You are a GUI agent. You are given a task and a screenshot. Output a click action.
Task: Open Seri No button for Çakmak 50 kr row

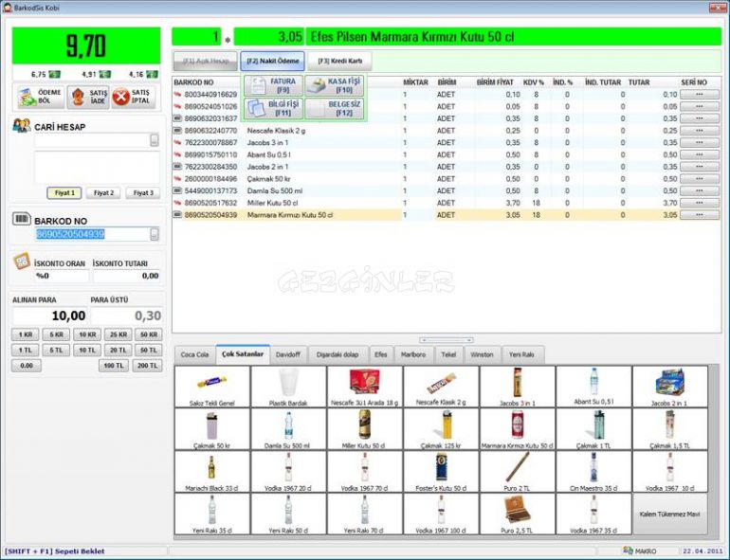point(700,179)
